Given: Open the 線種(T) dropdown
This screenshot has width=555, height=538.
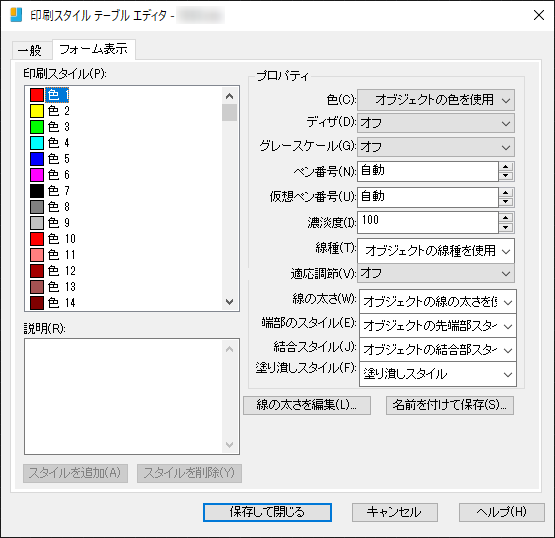Looking at the screenshot, I should [436, 251].
